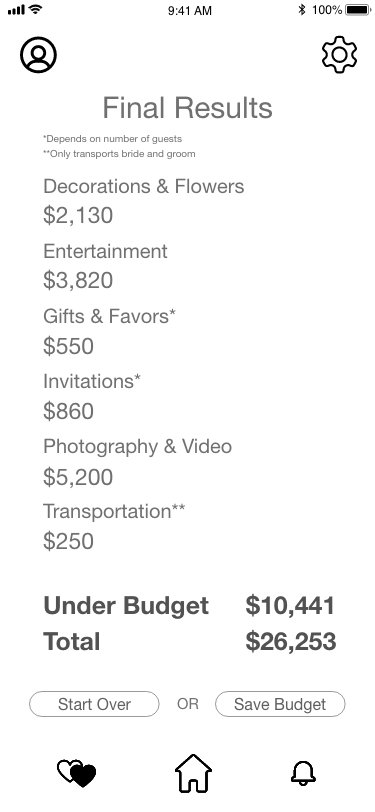Viewport: 375px width, 812px height.
Task: Select the Entertainment category label
Action: [105, 251]
